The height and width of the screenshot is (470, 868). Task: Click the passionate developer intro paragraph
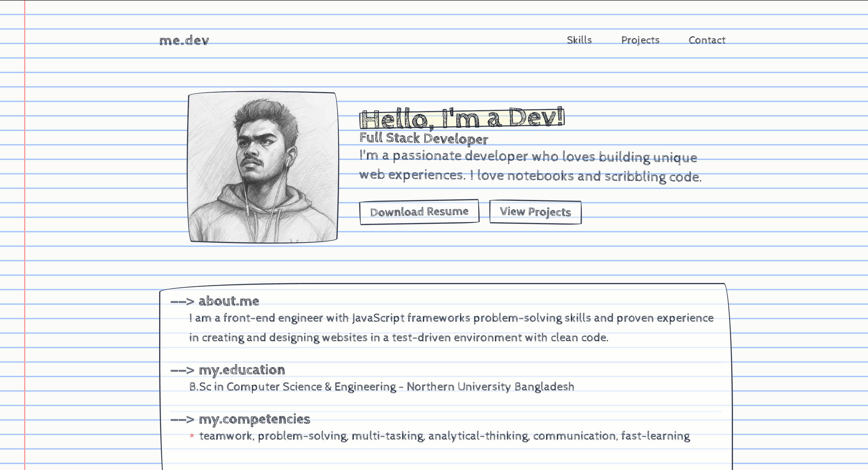click(x=530, y=166)
